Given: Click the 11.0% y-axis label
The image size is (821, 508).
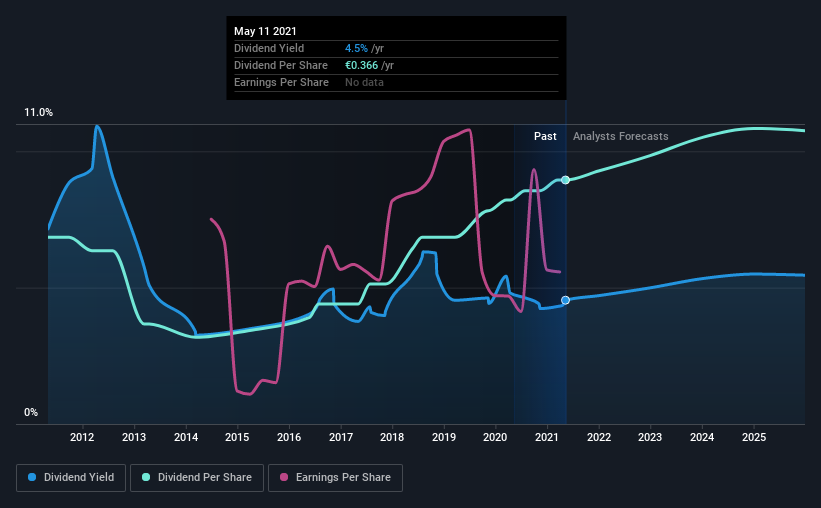Looking at the screenshot, I should 38,113.
